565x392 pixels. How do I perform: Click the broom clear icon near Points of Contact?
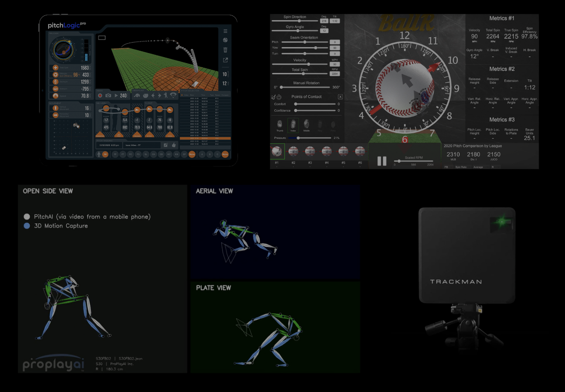coord(273,97)
